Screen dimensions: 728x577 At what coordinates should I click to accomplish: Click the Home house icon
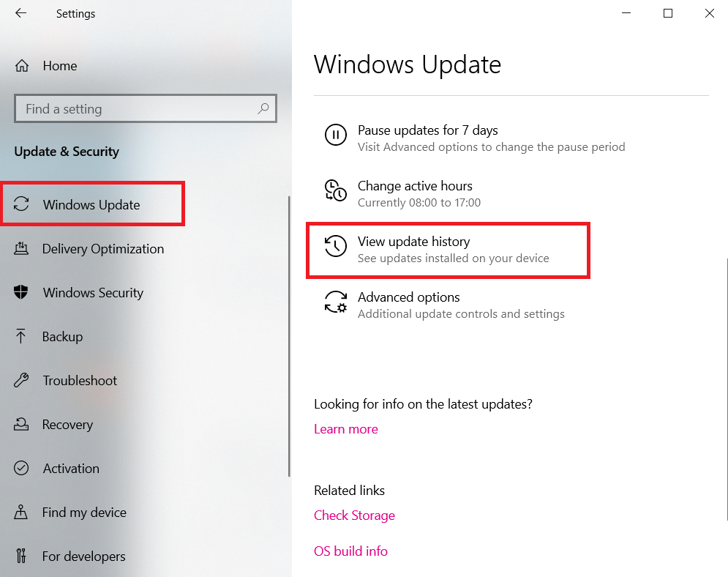(x=22, y=65)
